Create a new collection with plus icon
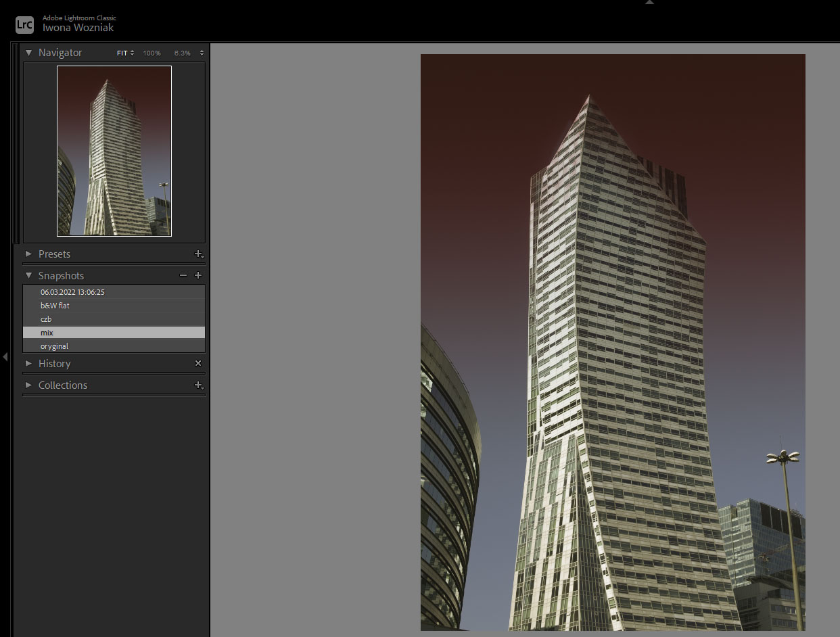Viewport: 840px width, 637px height. coord(198,385)
